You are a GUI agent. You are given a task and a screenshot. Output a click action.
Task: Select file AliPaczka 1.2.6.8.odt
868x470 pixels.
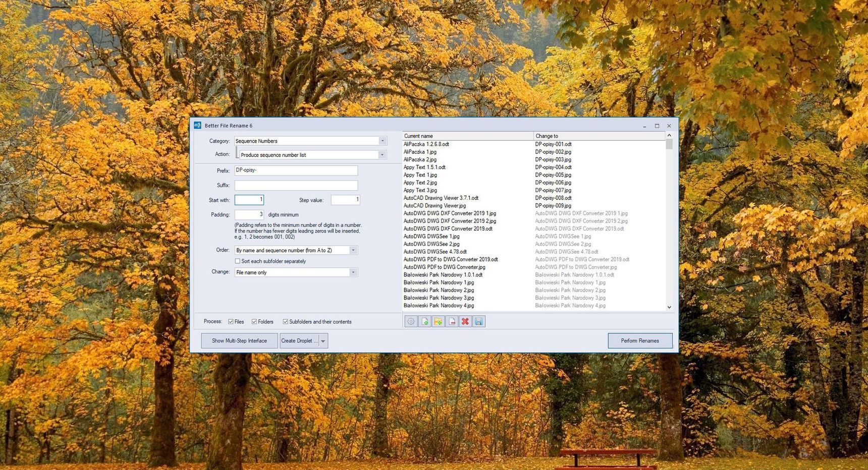(x=426, y=144)
